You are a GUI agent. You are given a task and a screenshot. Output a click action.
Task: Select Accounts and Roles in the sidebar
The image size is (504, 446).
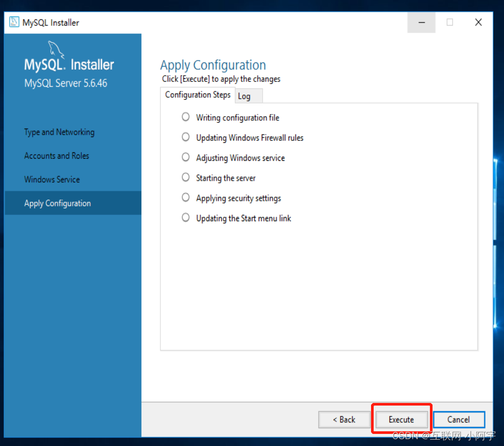[56, 155]
